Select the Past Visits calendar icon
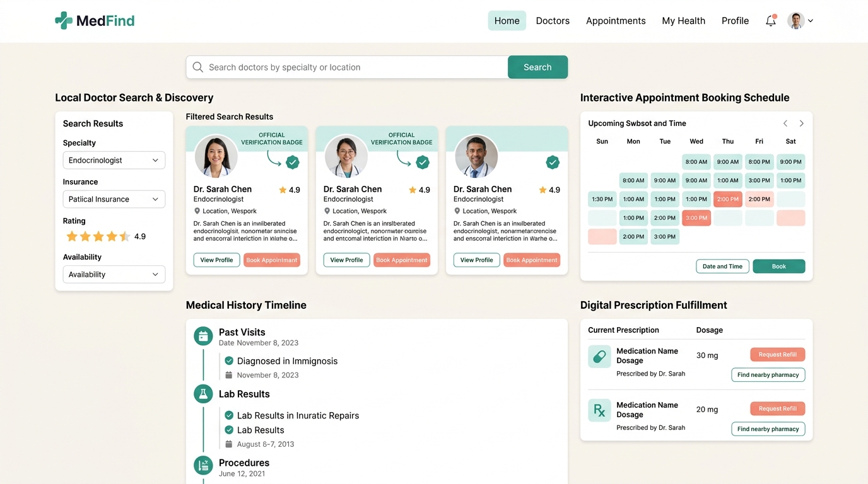Image resolution: width=868 pixels, height=484 pixels. point(203,337)
